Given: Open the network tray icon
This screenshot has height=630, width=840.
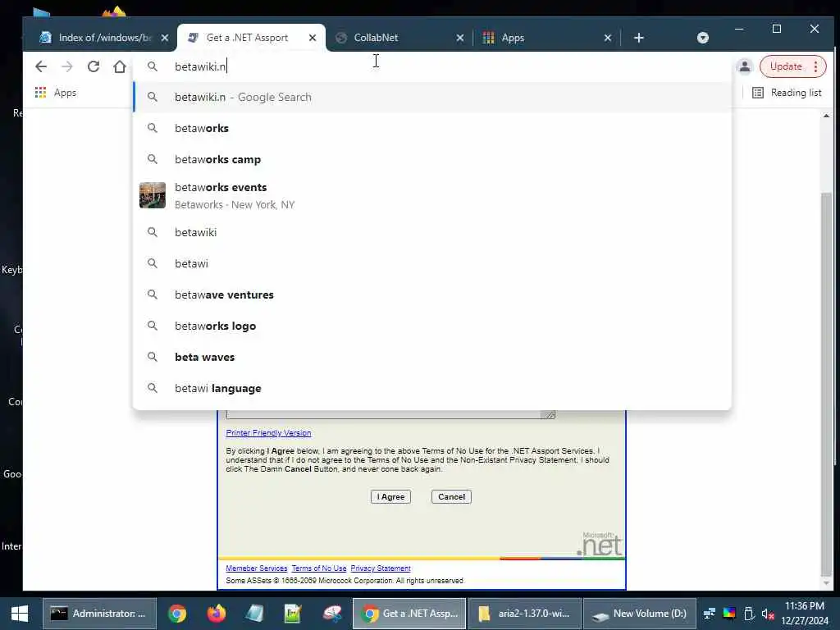Looking at the screenshot, I should 710,614.
